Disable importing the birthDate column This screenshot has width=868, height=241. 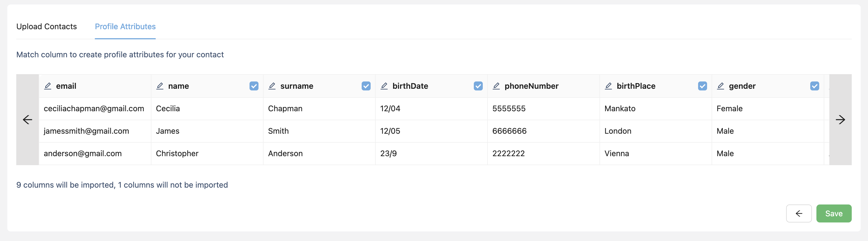478,86
